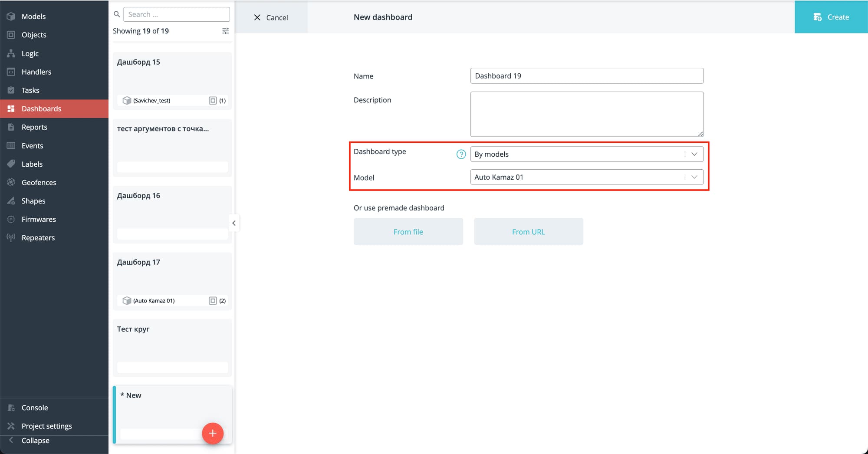
Task: Click the objects count icon on Дашборд 17
Action: click(213, 301)
